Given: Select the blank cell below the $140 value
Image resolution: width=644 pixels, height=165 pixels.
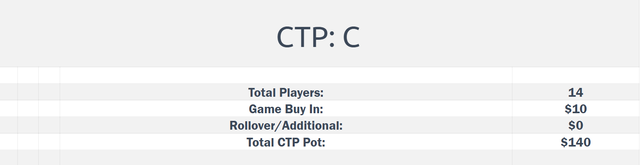Looking at the screenshot, I should (x=575, y=157).
